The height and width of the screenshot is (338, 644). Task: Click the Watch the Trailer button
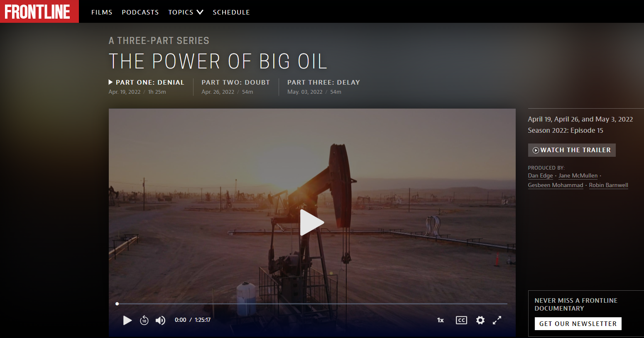pos(571,150)
